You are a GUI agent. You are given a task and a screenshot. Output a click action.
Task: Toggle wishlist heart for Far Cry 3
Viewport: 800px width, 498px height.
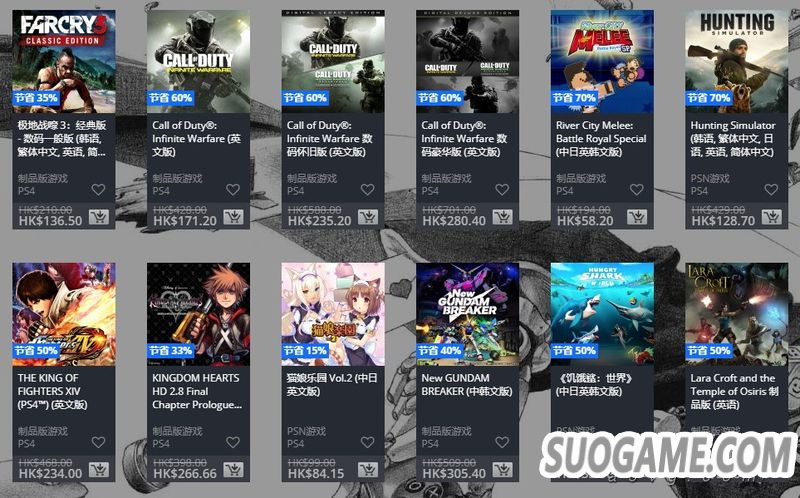tap(98, 189)
